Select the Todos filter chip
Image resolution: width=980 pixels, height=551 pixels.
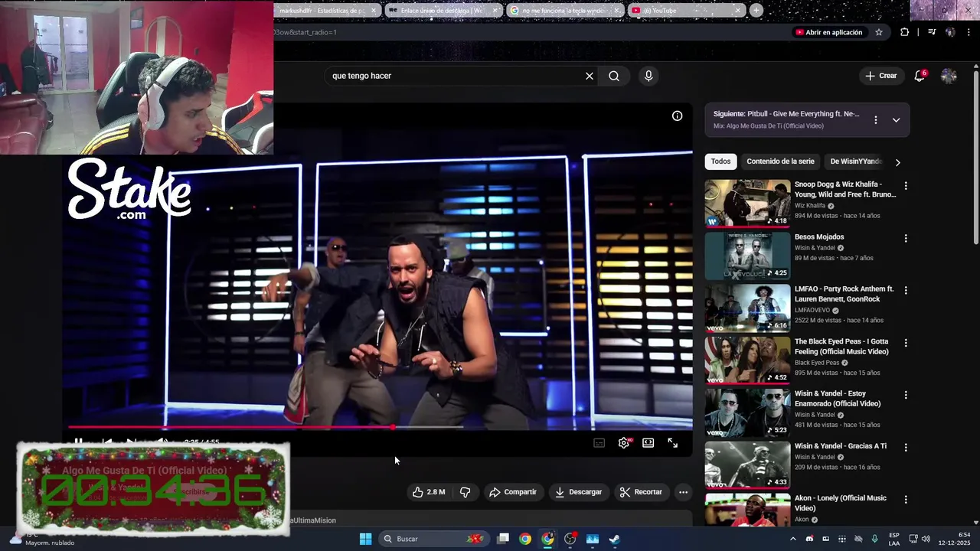point(720,161)
